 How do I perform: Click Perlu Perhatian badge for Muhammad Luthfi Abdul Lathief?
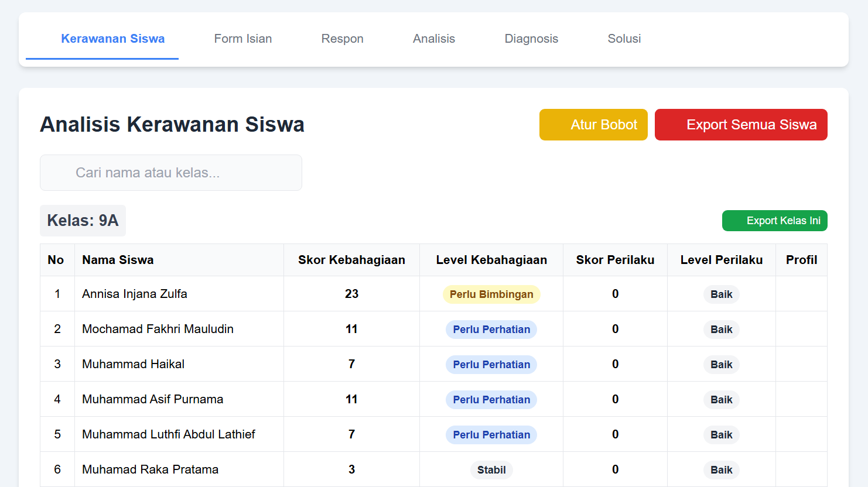(x=491, y=434)
